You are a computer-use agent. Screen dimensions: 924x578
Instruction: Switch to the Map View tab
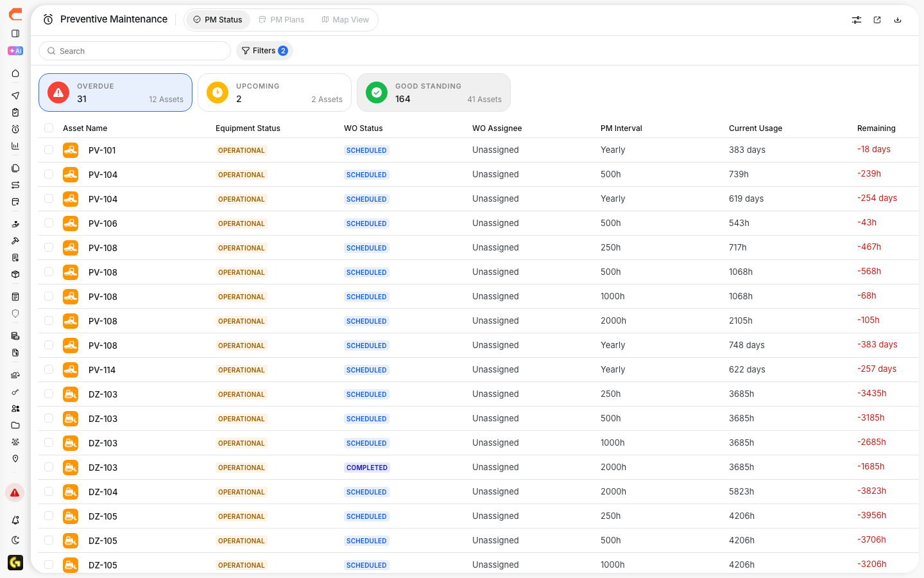click(345, 20)
